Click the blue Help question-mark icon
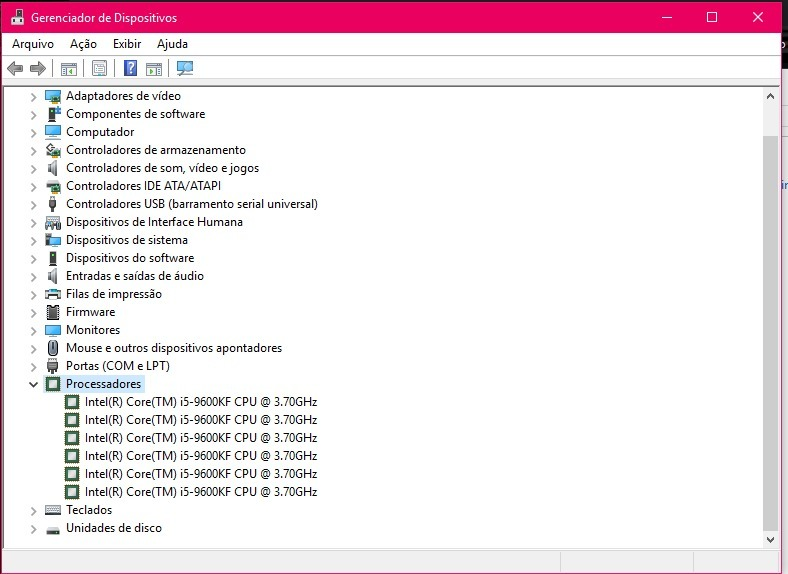Screen dimensions: 788x574 130,68
